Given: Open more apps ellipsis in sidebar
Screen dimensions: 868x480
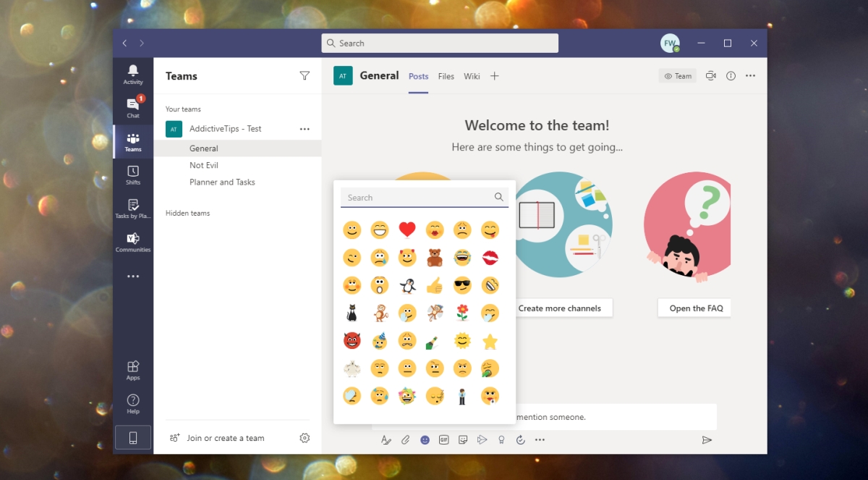Looking at the screenshot, I should click(133, 277).
